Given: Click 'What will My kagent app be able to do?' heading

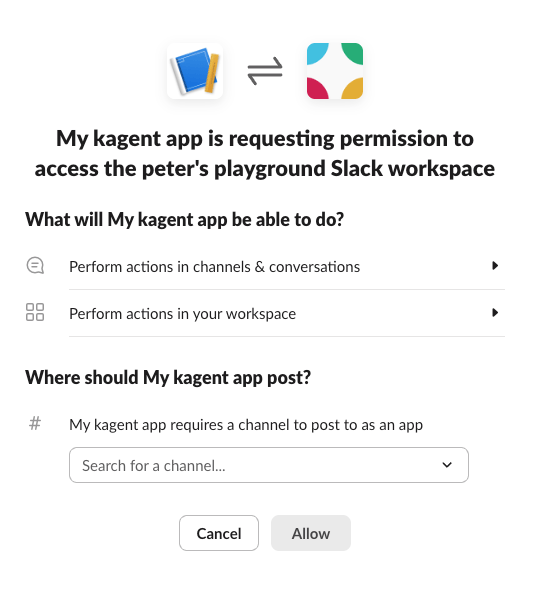Looking at the screenshot, I should coord(185,220).
